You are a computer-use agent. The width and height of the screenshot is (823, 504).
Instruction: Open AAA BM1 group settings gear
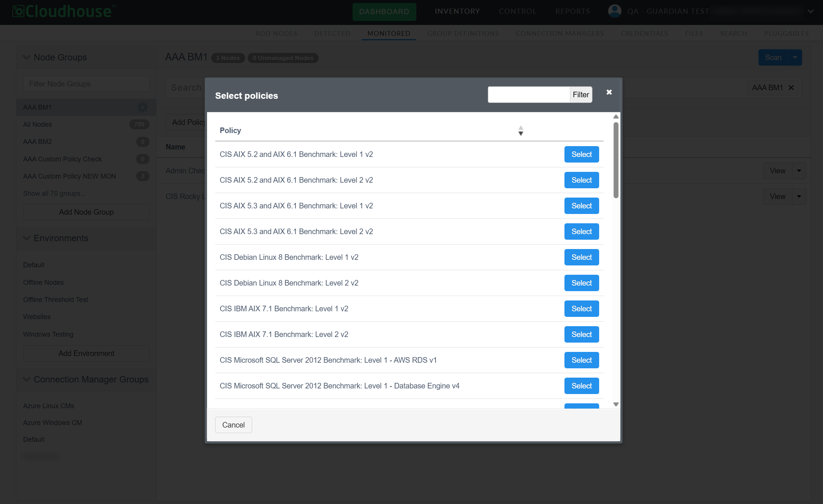143,107
